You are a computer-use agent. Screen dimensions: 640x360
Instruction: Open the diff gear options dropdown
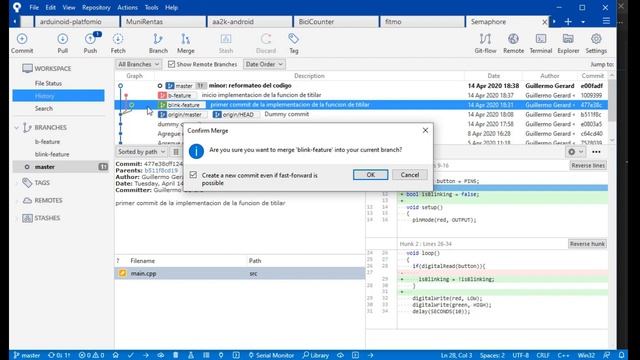click(x=576, y=152)
